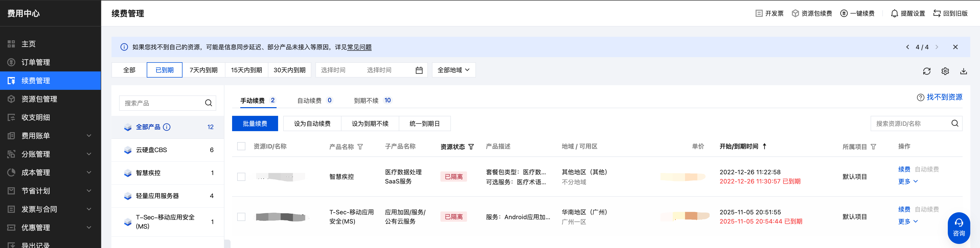The image size is (980, 248).
Task: Click the 搜索资源ID/名称 search field
Action: click(x=911, y=123)
